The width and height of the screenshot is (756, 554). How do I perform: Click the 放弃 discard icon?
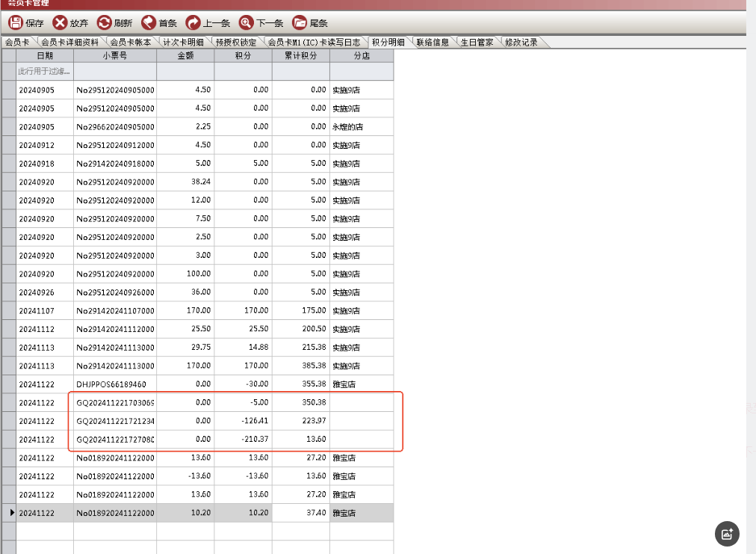coord(60,22)
